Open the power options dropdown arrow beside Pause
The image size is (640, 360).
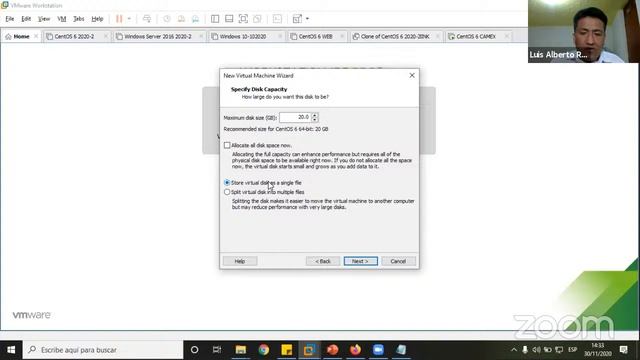(x=129, y=19)
